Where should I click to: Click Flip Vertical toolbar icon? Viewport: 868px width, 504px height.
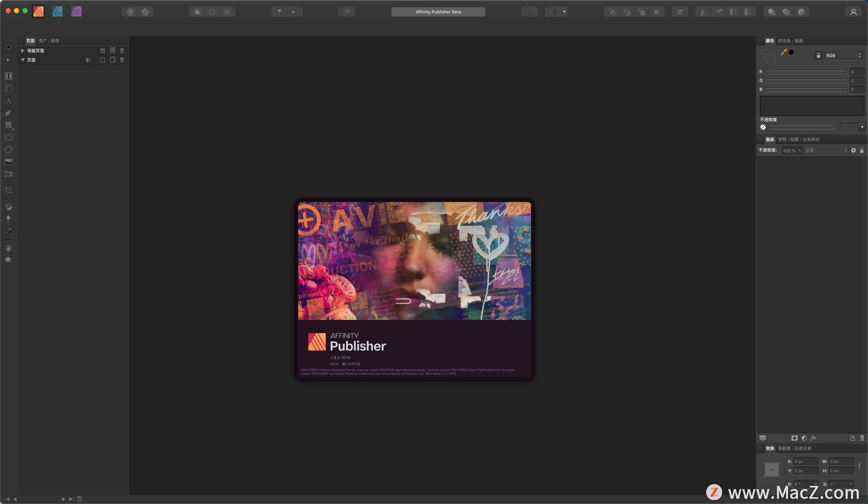[x=718, y=12]
